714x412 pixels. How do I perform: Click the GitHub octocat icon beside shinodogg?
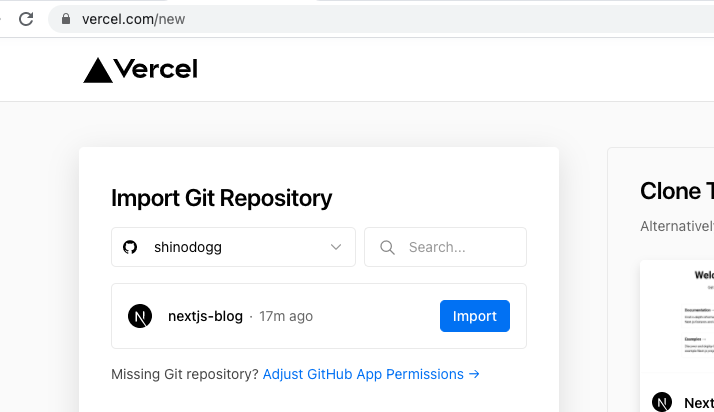coord(130,247)
